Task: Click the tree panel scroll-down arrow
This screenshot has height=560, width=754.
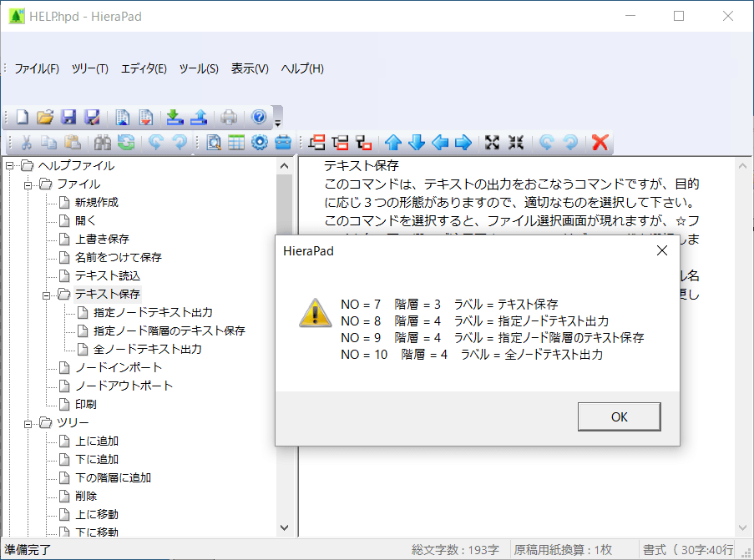Action: pos(284,527)
